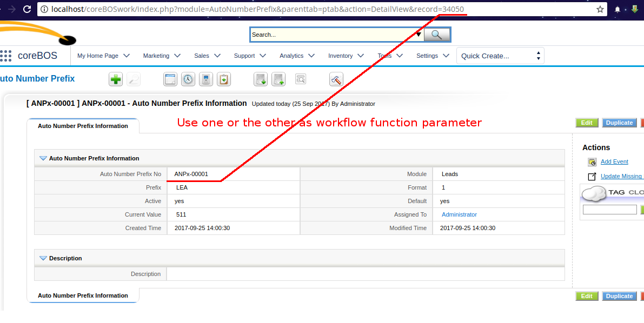This screenshot has width=644, height=323.
Task: Click the magnifier search button next to search box
Action: 437,35
